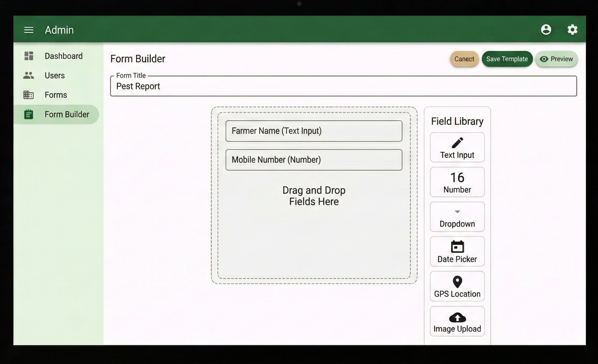Go to Dashboard in sidebar
The image size is (598, 364).
[63, 56]
